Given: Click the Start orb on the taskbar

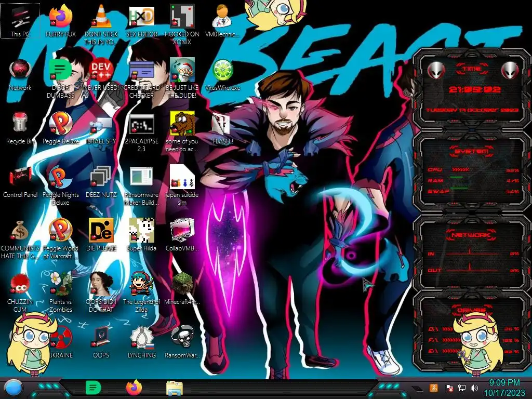Looking at the screenshot, I should (x=14, y=388).
